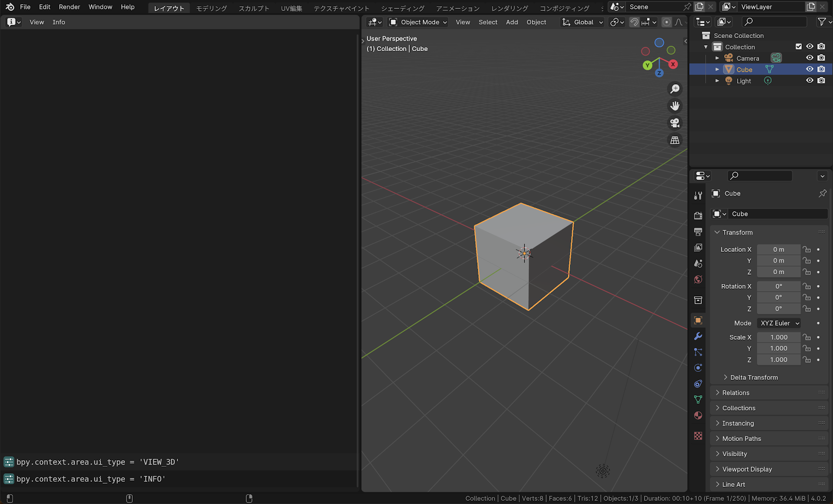Open the Window menu
This screenshot has height=504, width=833.
coord(100,7)
